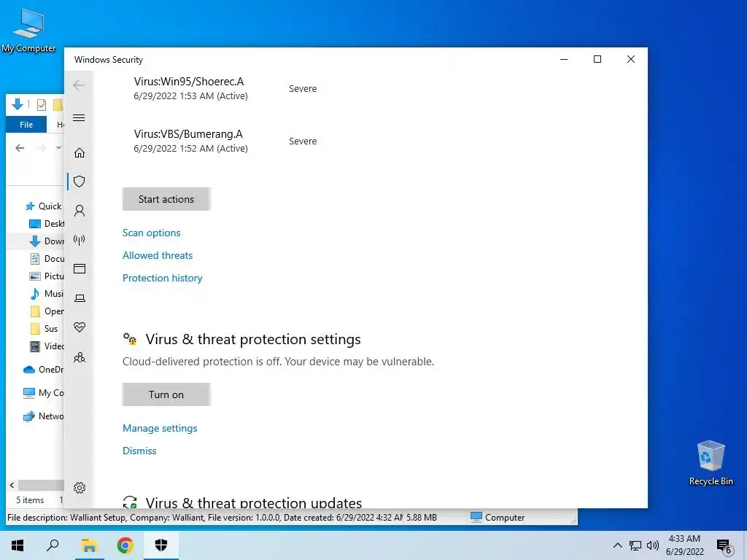Open App & browser control icon
This screenshot has height=560, width=747.
(x=79, y=269)
